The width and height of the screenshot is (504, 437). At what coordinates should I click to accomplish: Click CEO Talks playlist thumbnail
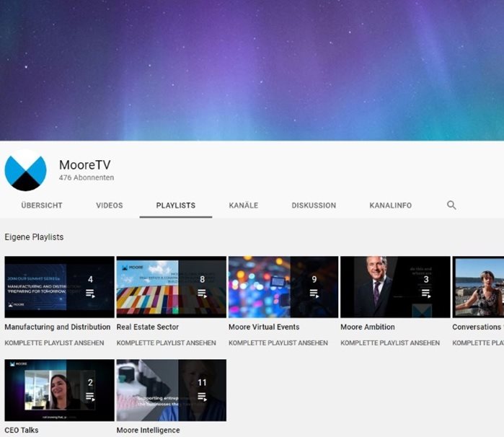(59, 390)
